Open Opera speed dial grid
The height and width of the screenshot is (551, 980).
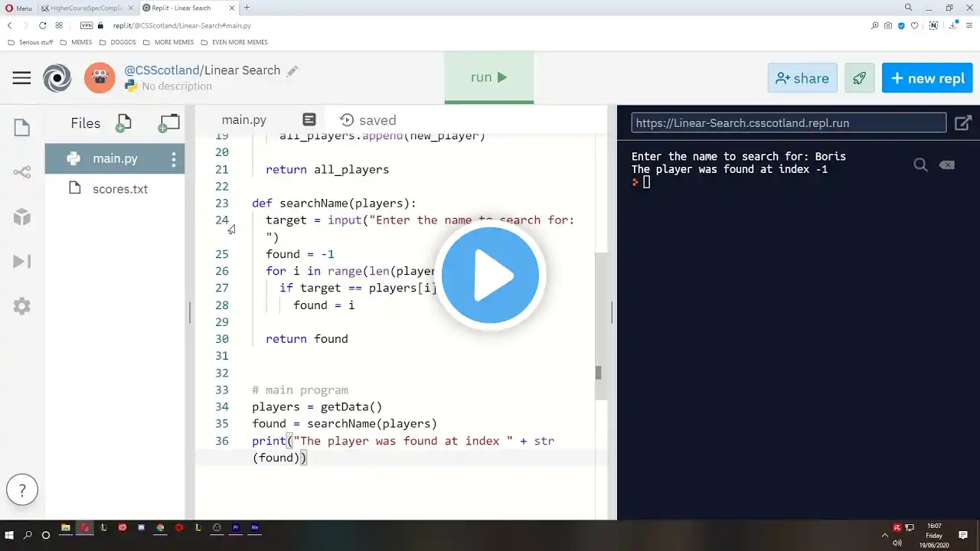[59, 25]
